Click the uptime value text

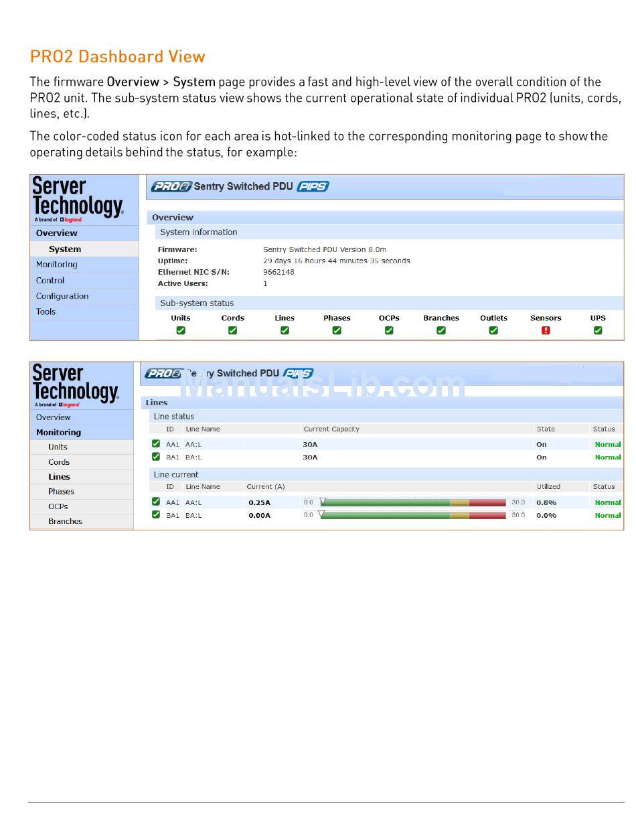click(x=337, y=261)
